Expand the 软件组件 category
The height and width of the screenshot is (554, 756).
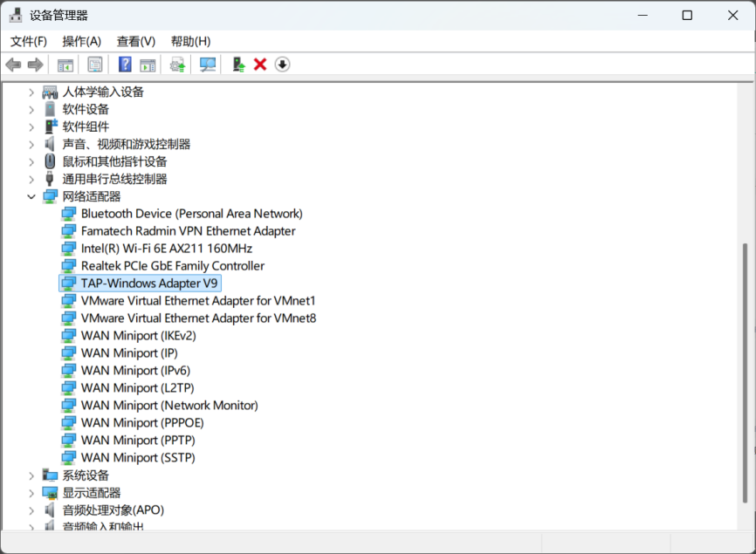31,127
